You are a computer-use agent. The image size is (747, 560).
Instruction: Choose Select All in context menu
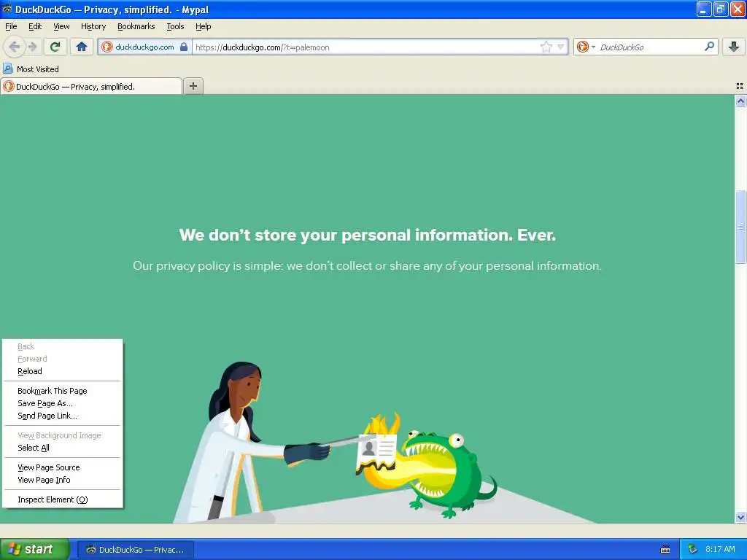click(x=63, y=448)
